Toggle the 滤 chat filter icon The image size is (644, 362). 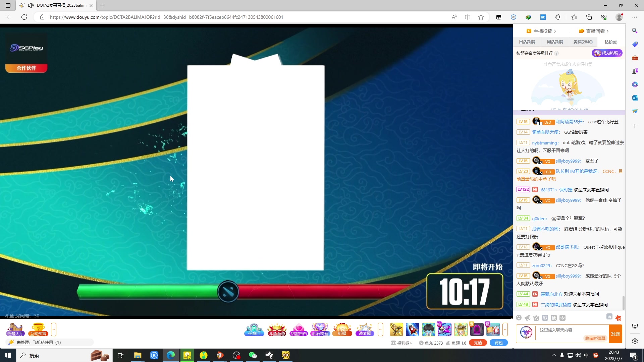609,317
